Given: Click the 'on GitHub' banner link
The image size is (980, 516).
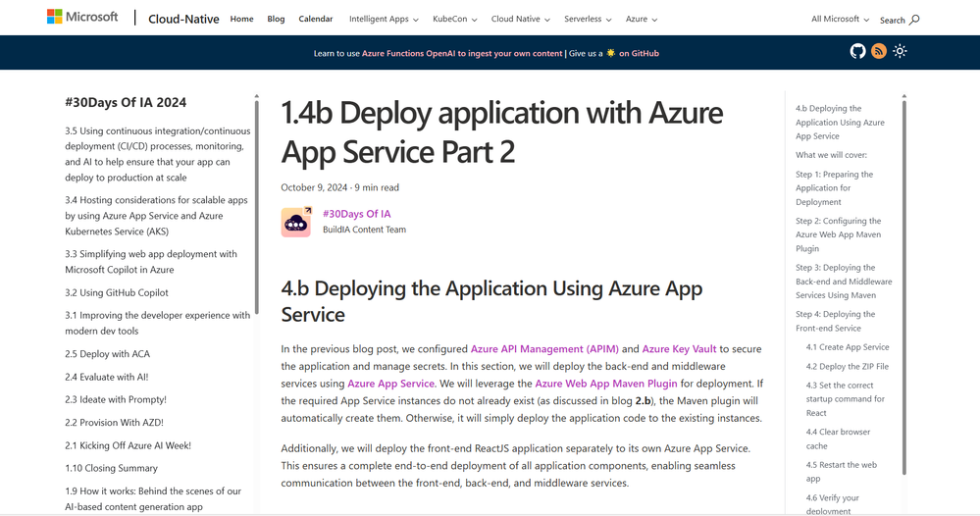Looking at the screenshot, I should (639, 53).
